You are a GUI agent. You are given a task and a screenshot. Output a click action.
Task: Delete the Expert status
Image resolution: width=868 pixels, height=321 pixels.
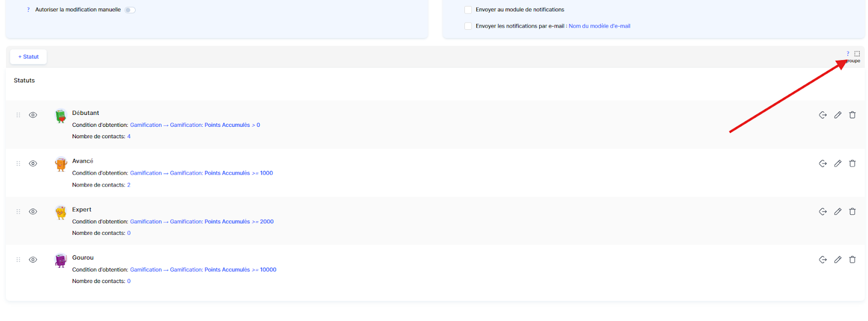point(852,211)
